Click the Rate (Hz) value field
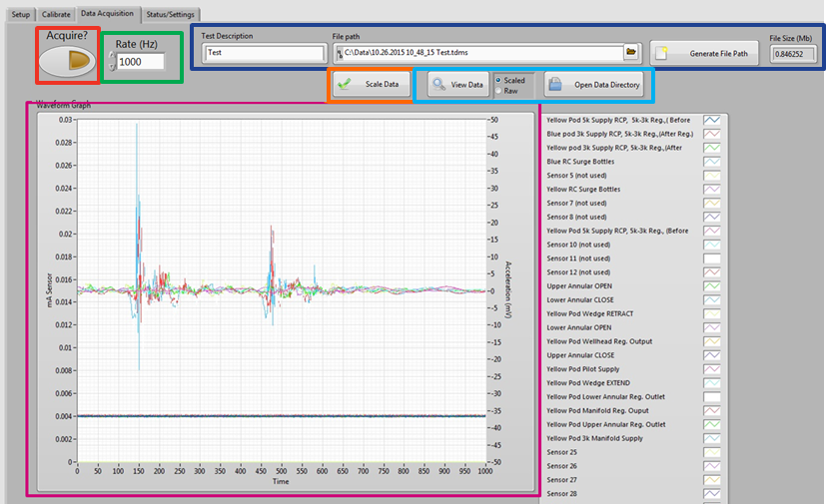826x504 pixels. click(x=140, y=62)
